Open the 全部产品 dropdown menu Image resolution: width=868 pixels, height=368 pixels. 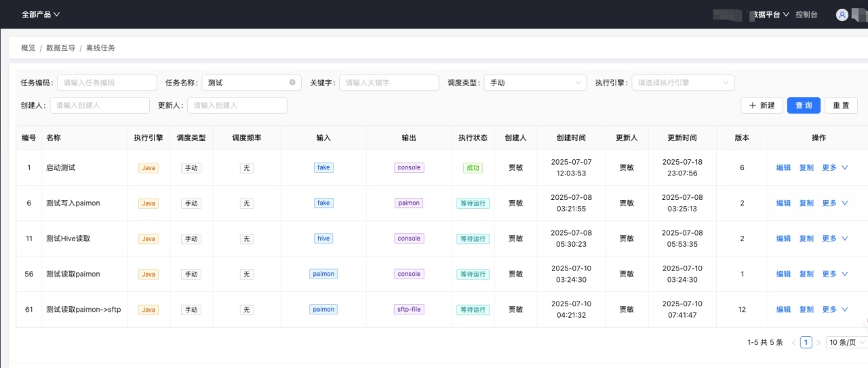(x=41, y=14)
